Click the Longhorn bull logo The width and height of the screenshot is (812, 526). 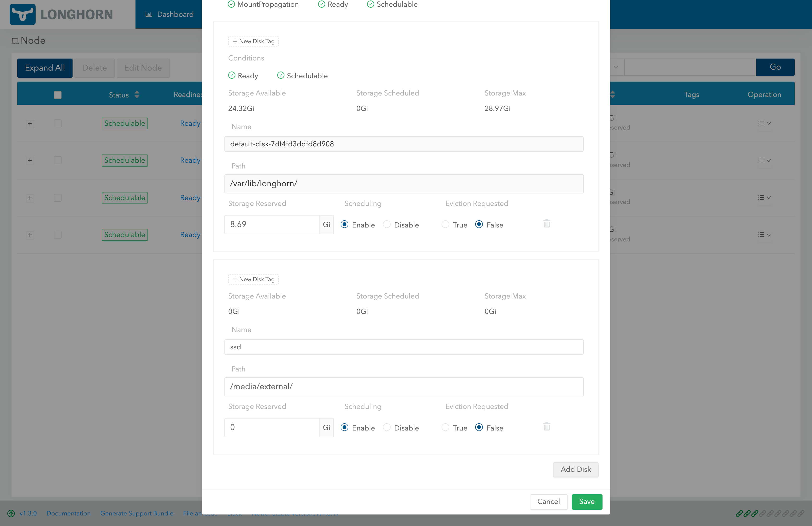[23, 14]
